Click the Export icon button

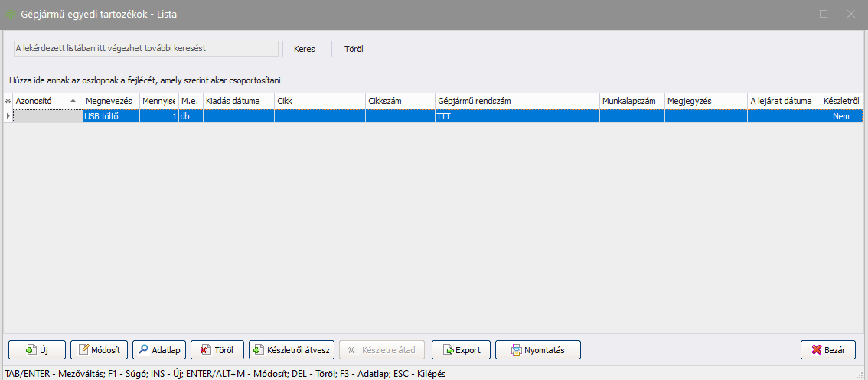tap(447, 350)
